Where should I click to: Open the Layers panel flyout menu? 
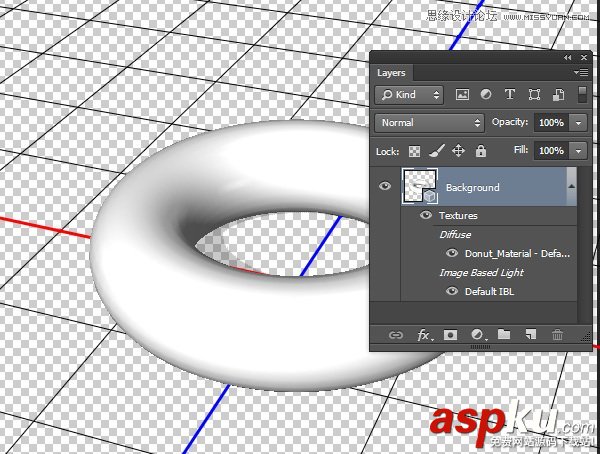(x=581, y=73)
